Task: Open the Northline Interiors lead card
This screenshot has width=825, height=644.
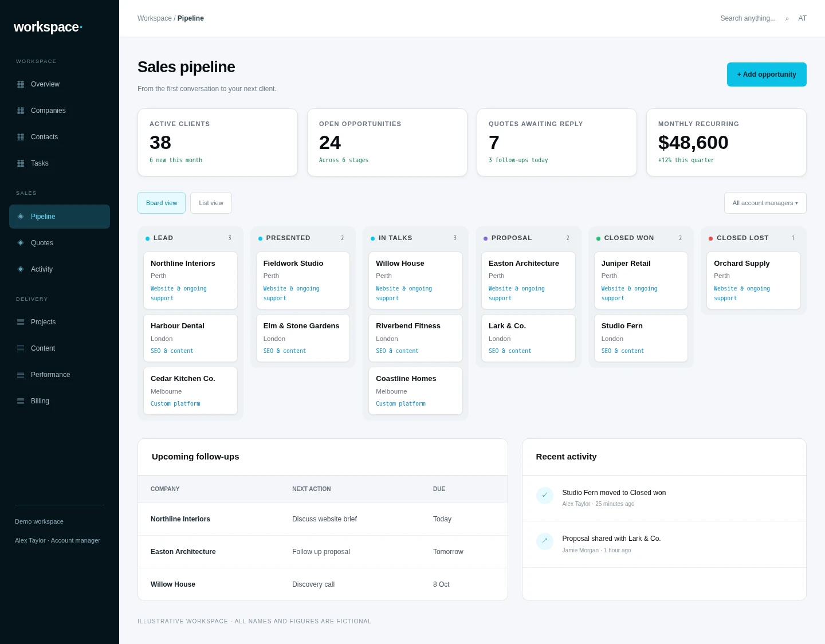Action: click(190, 281)
